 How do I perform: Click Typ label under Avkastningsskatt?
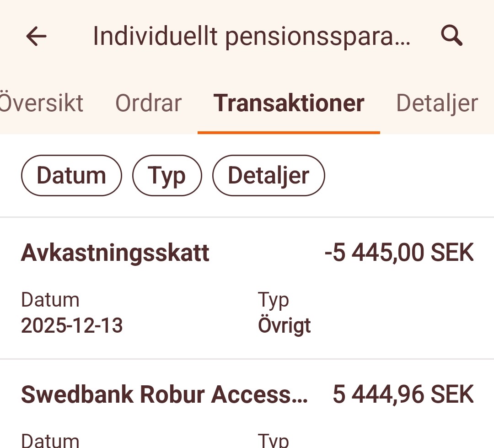tap(274, 300)
